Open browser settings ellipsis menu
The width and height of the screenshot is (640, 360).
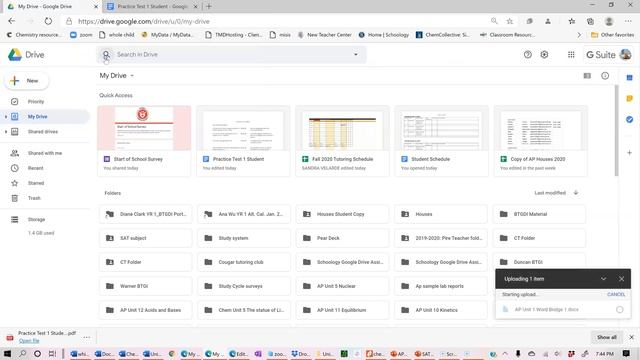tap(628, 21)
